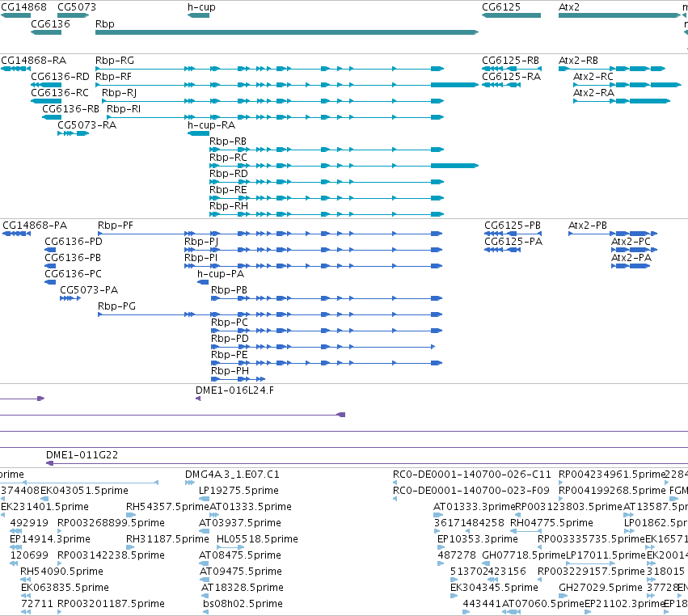
Task: Click the Rbp-PB protein label
Action: 229,290
